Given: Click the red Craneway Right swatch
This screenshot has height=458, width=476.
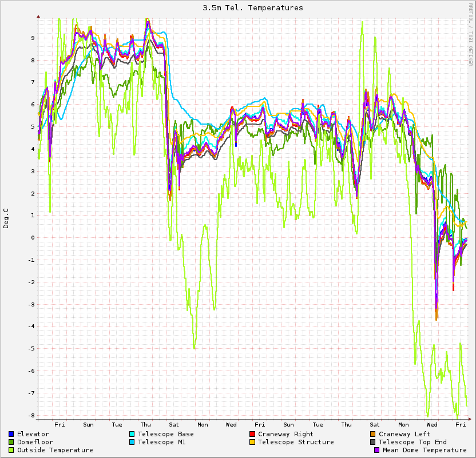Looking at the screenshot, I should coord(252,434).
